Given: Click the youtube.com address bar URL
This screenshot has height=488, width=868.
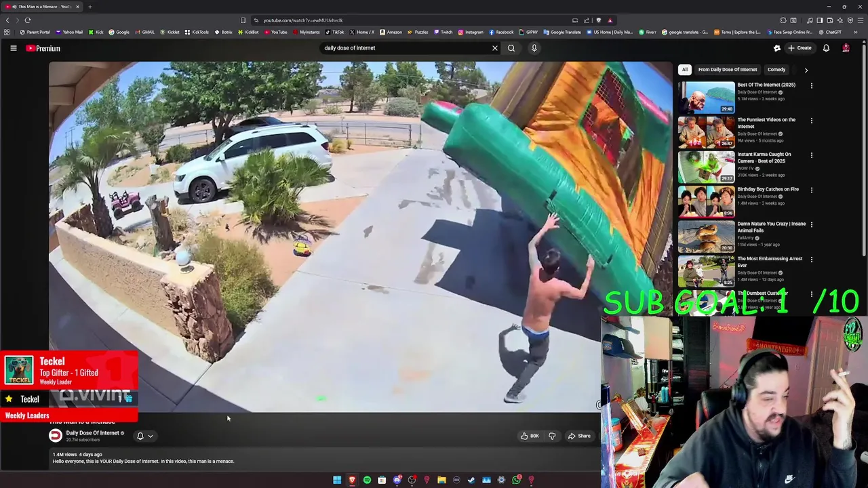Looking at the screenshot, I should (x=303, y=20).
